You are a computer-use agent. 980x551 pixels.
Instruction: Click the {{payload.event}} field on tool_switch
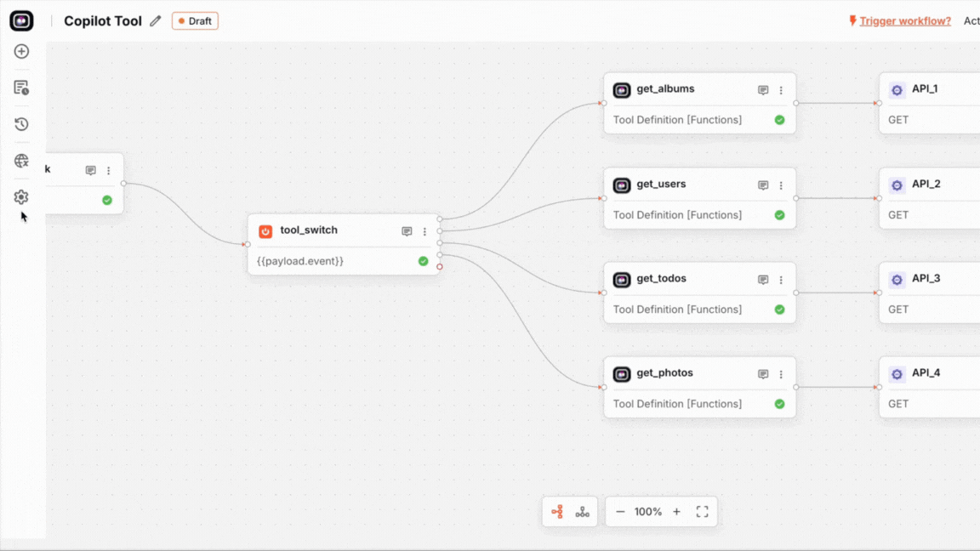[299, 261]
